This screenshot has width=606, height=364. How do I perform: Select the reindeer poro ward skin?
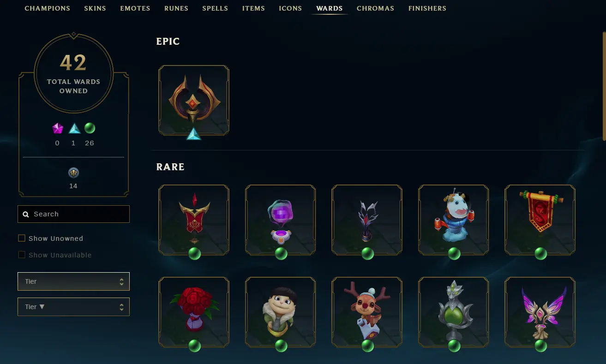coord(367,312)
